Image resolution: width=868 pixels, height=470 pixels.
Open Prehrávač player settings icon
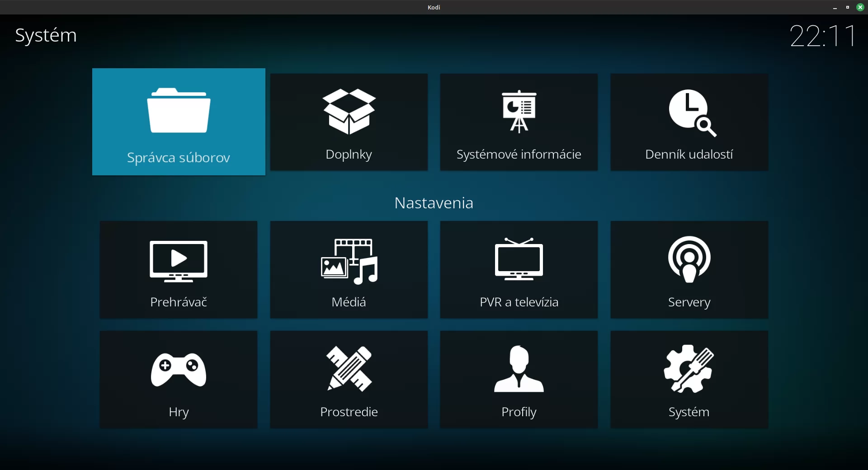pyautogui.click(x=179, y=261)
